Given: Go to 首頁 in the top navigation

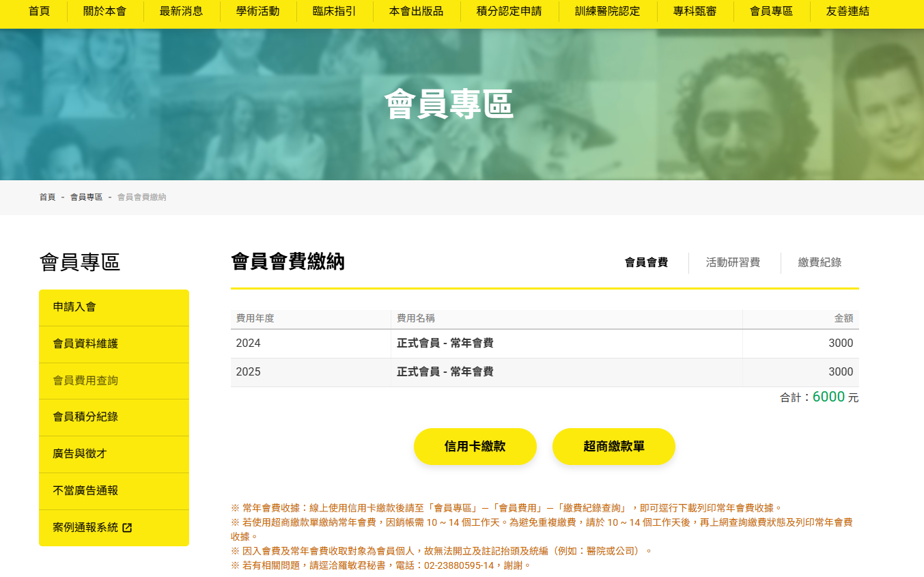Looking at the screenshot, I should click(x=39, y=11).
